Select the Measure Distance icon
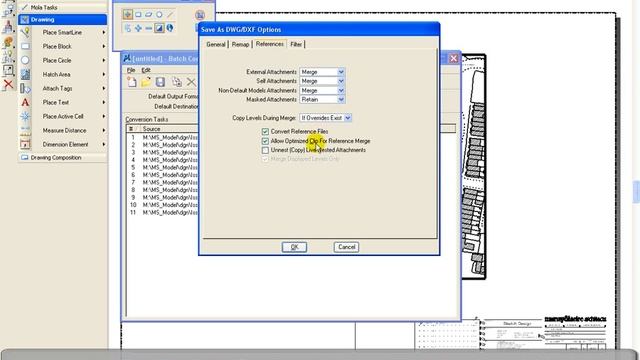This screenshot has width=640, height=360. point(25,131)
